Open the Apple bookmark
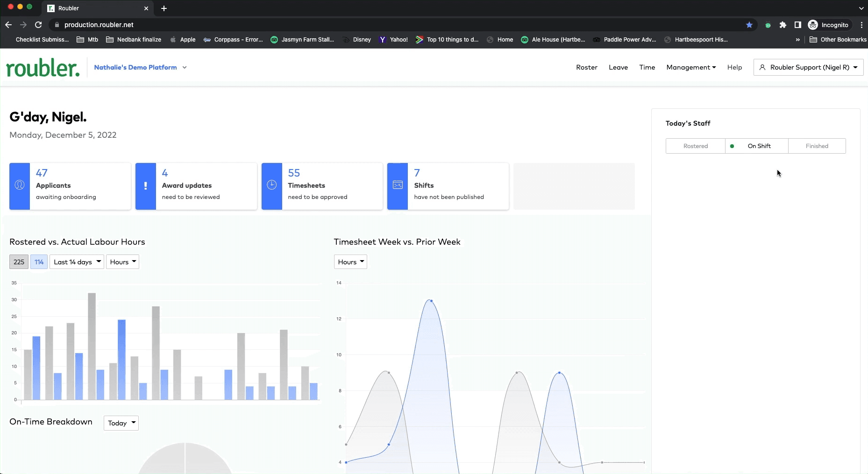 (183, 40)
